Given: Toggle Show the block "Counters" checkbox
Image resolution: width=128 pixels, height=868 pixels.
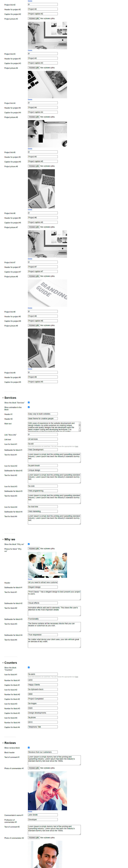Looking at the screenshot, I should [x=29, y=667].
